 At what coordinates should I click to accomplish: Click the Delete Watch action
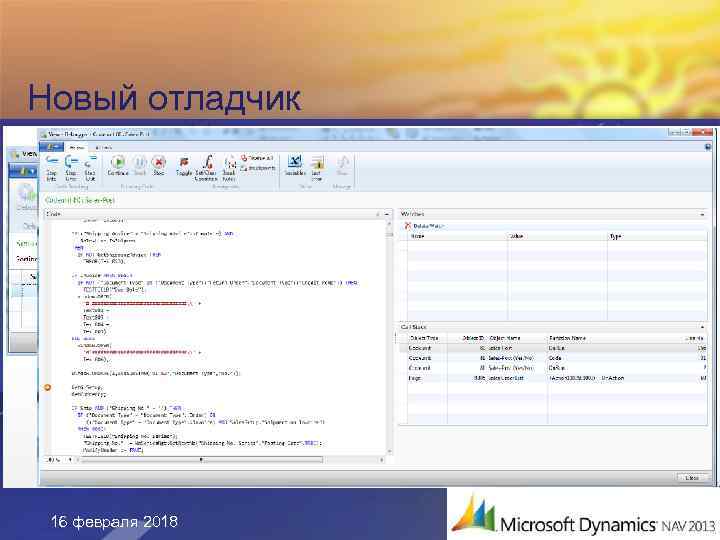pyautogui.click(x=424, y=226)
